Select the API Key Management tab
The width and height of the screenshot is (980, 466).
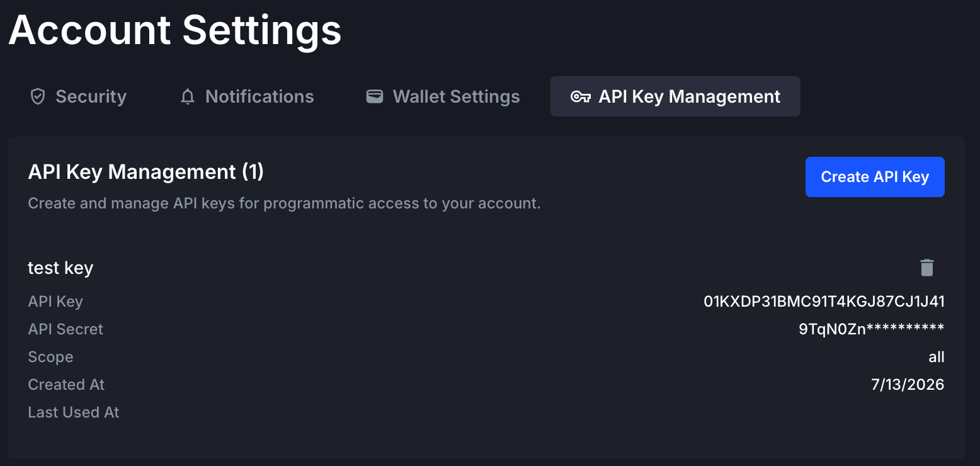pos(675,96)
